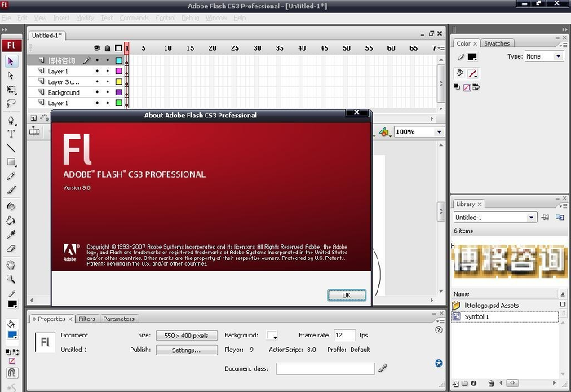Select the Brush tool
571x392 pixels.
[x=11, y=190]
